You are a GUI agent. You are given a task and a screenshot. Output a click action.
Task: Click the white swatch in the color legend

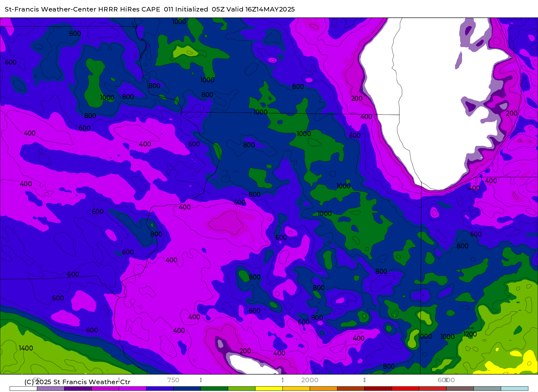point(23,389)
